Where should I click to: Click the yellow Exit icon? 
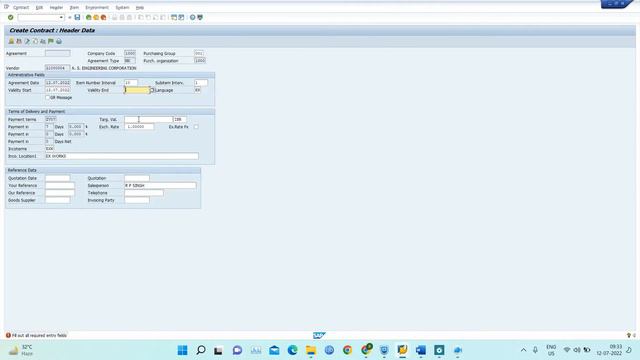96,18
